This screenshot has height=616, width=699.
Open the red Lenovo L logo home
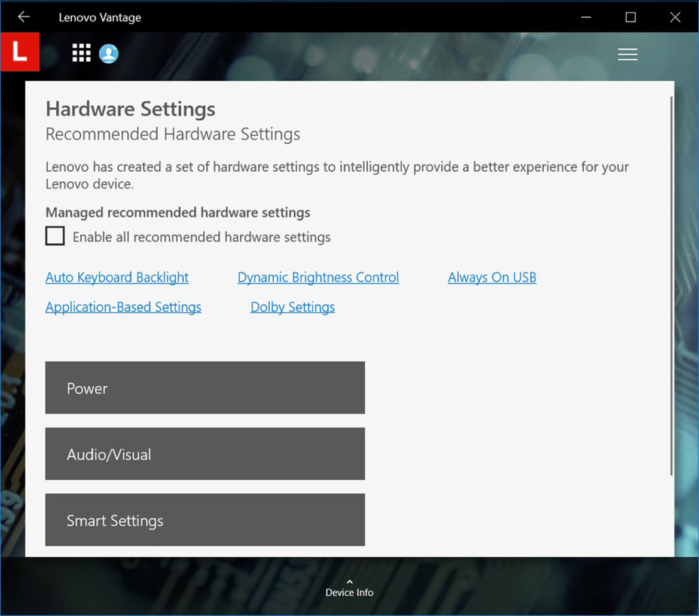(20, 51)
